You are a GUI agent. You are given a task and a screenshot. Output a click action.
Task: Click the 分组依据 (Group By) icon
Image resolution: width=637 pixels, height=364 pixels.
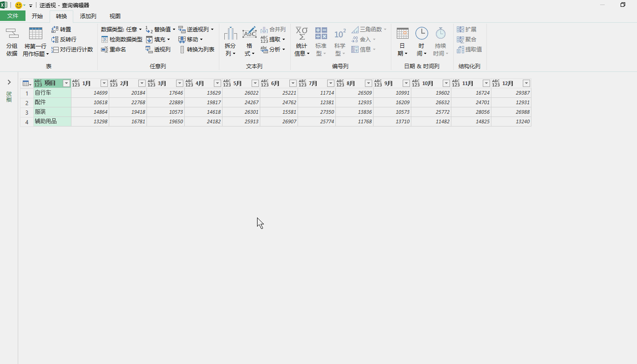12,33
